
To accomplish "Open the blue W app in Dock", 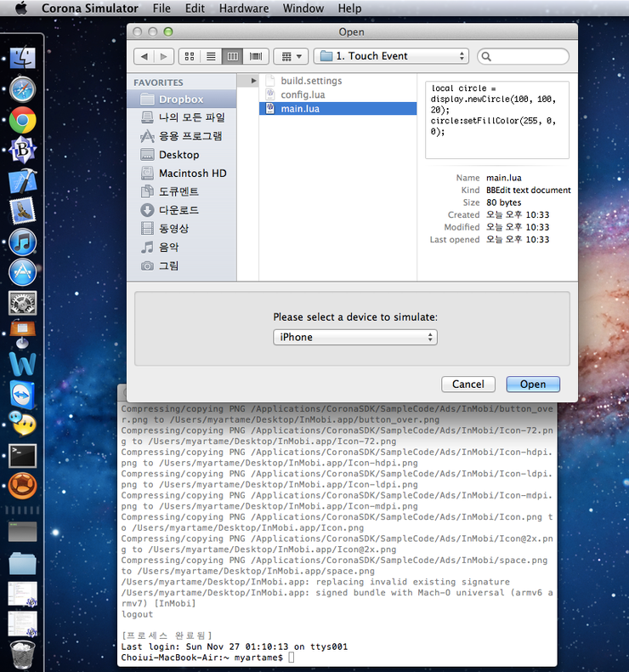I will [x=22, y=364].
